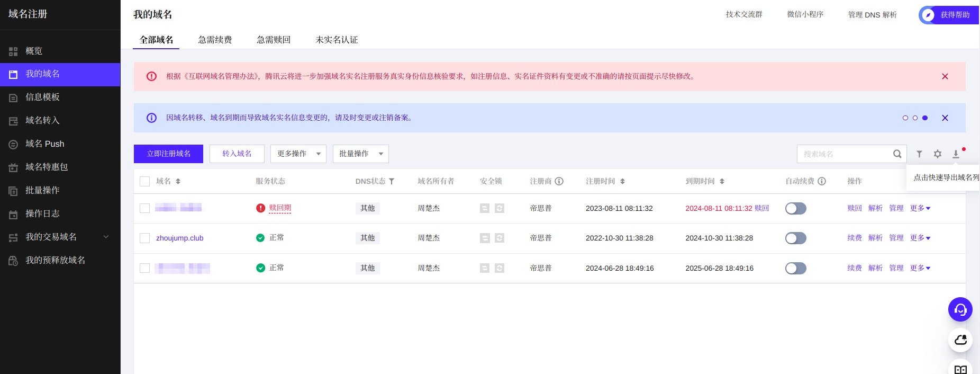Click the search magnifier icon
The width and height of the screenshot is (980, 374).
point(897,154)
